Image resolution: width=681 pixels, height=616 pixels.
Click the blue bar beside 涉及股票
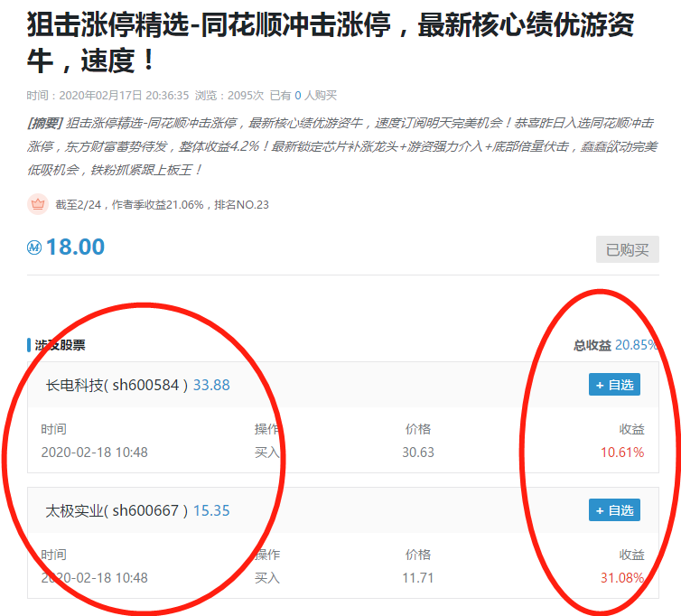tap(29, 345)
